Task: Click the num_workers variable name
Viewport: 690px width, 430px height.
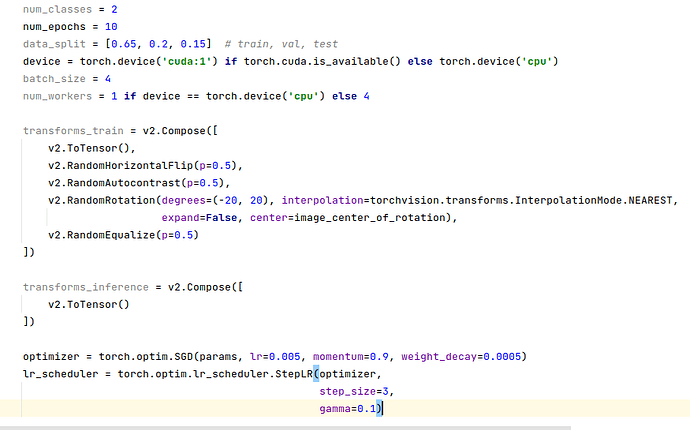Action: (56, 96)
